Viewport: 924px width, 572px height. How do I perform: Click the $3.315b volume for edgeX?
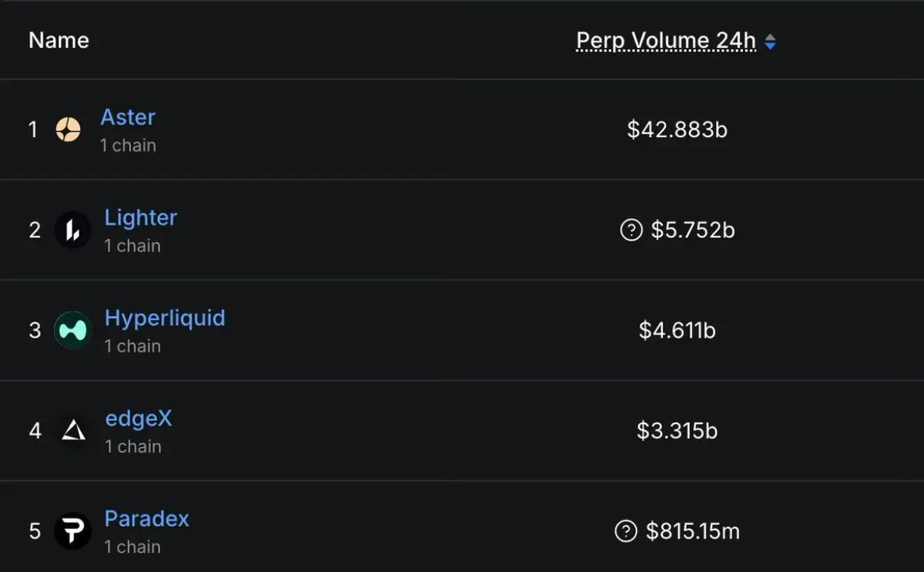pyautogui.click(x=677, y=430)
